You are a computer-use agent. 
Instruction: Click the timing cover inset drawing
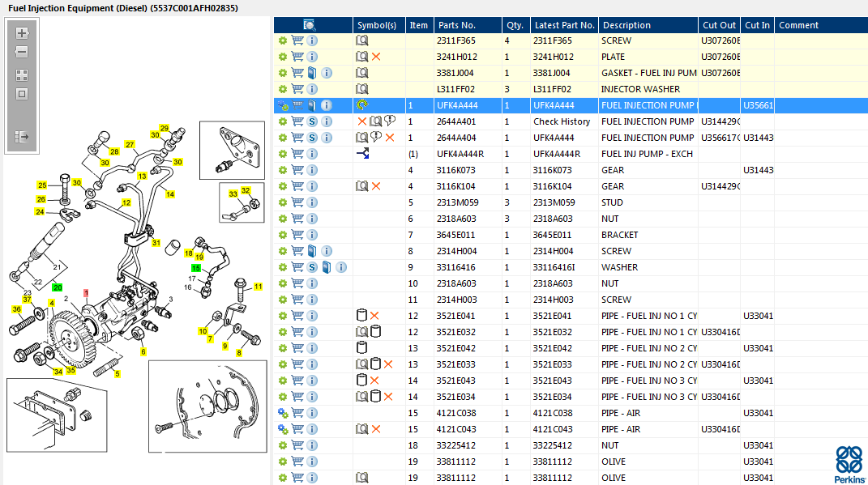tap(207, 406)
